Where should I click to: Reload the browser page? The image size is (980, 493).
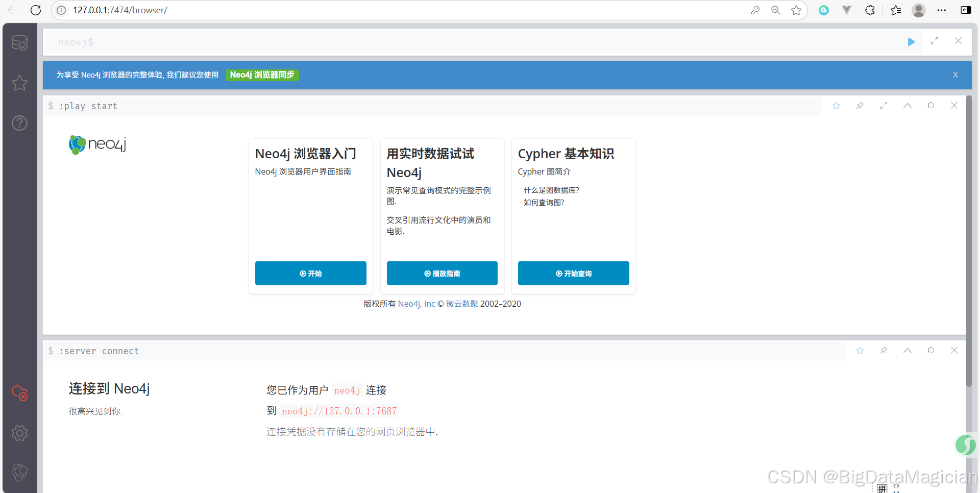[x=36, y=10]
